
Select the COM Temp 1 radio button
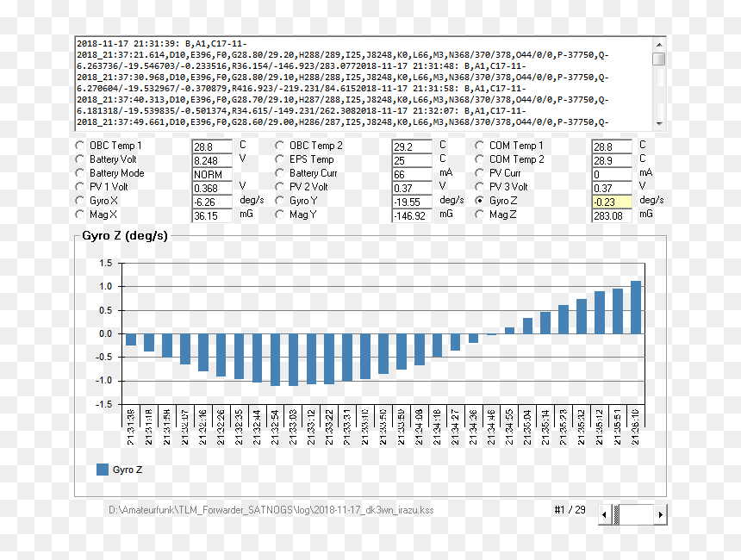click(x=480, y=146)
